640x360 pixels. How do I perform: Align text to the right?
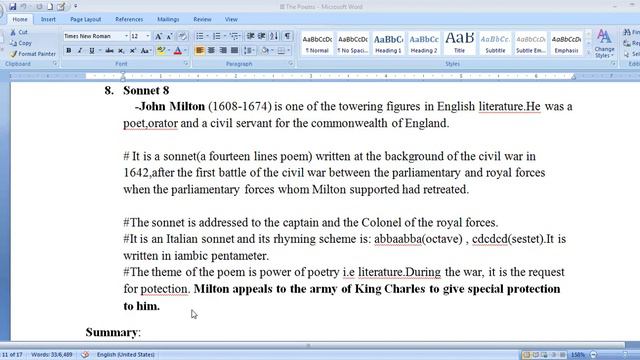[223, 51]
